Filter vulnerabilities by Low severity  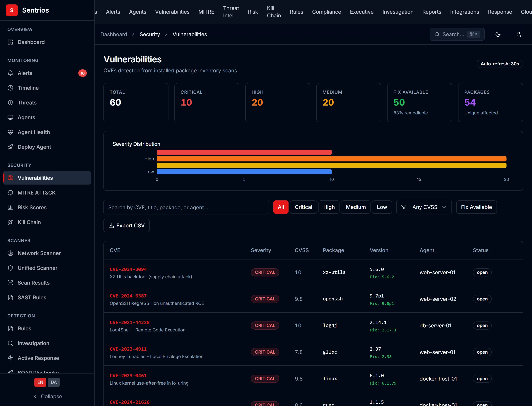tap(382, 207)
